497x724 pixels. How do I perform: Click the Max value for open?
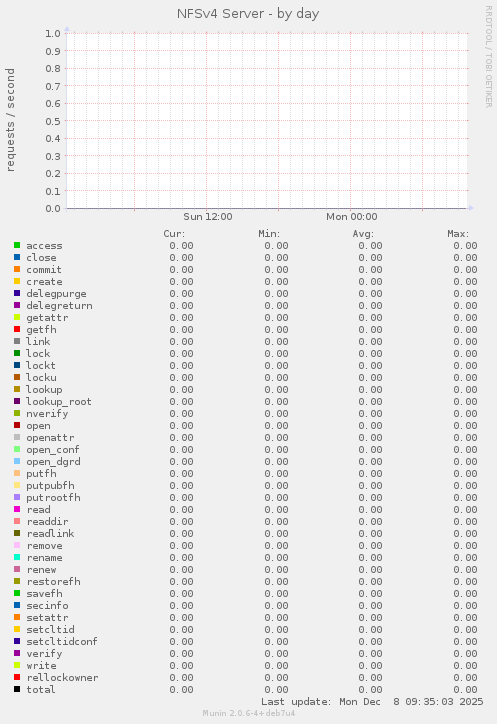(x=465, y=425)
